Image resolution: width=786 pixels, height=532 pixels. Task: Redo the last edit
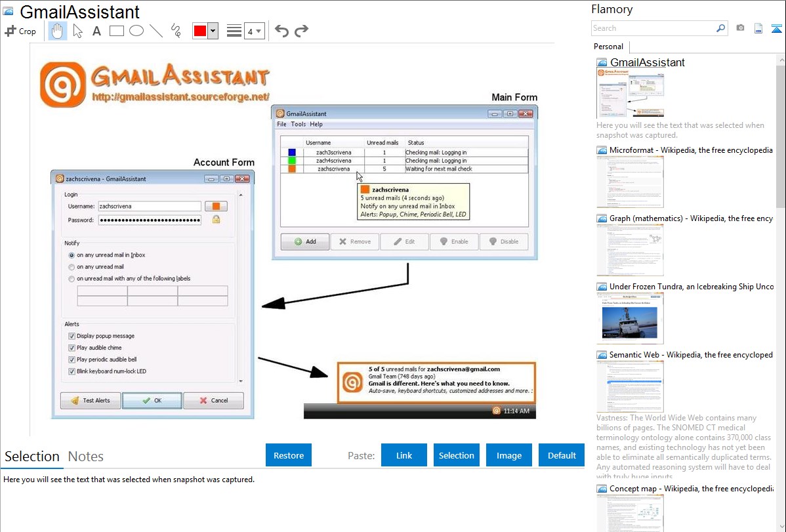pyautogui.click(x=301, y=31)
